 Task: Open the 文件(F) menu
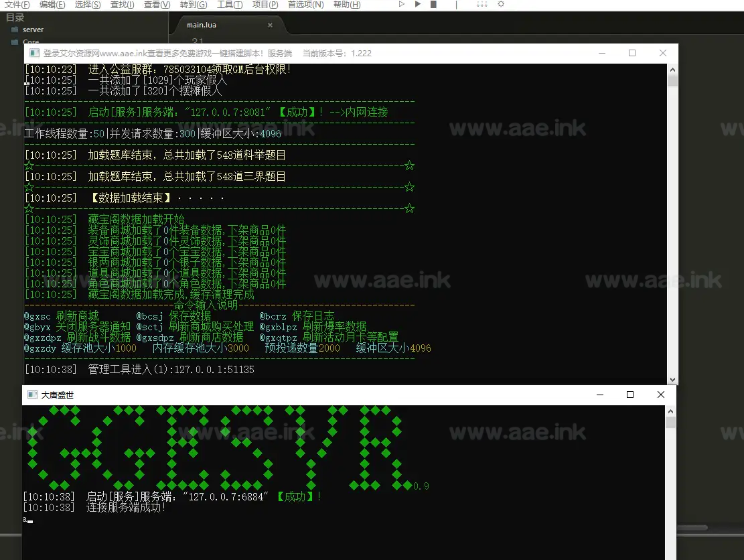click(17, 5)
